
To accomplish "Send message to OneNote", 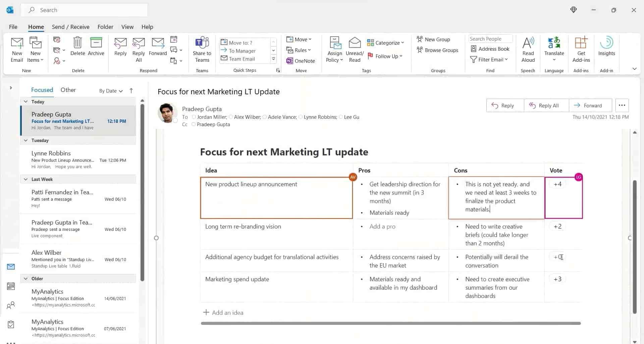I will tap(301, 61).
